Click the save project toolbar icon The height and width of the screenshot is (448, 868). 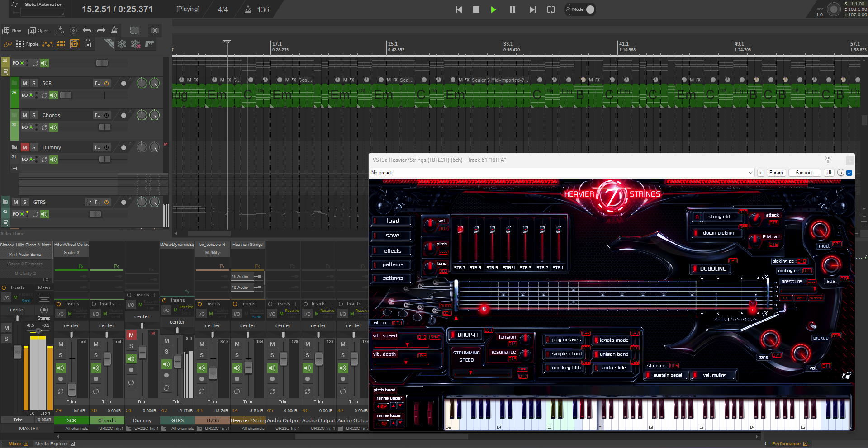[x=60, y=30]
